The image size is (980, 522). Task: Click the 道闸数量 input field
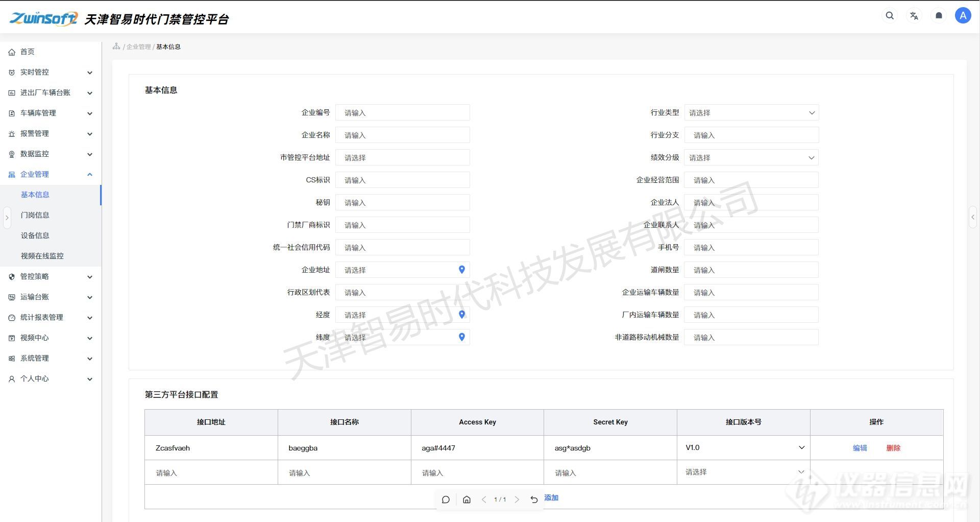tap(751, 270)
